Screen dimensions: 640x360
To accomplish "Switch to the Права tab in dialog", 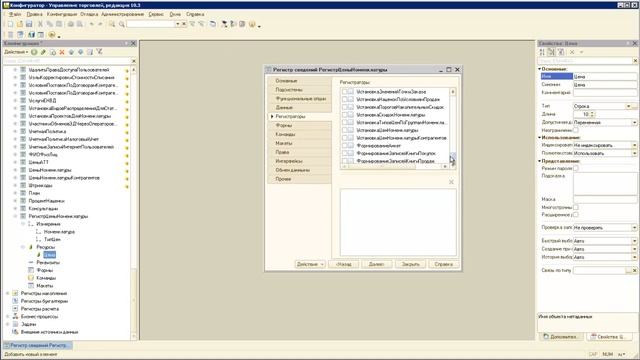I will [299, 152].
